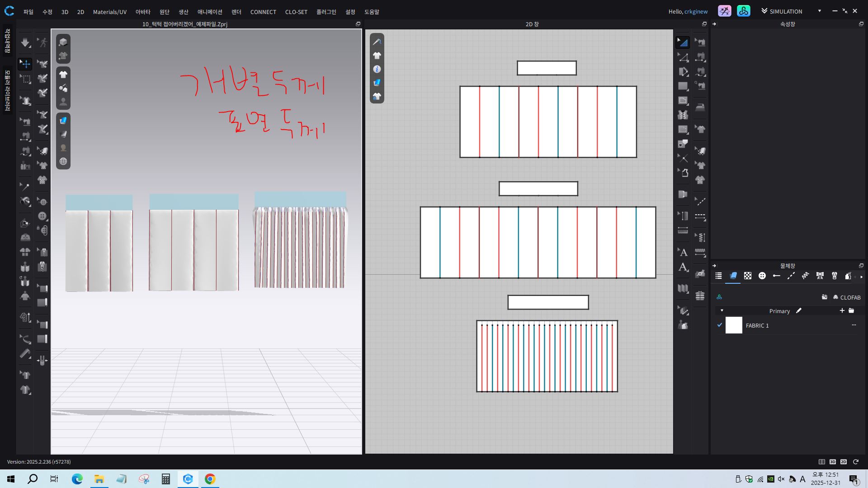Click FABRIC 1 white color thumbnail
Screen dimensions: 868x488
[x=734, y=325]
